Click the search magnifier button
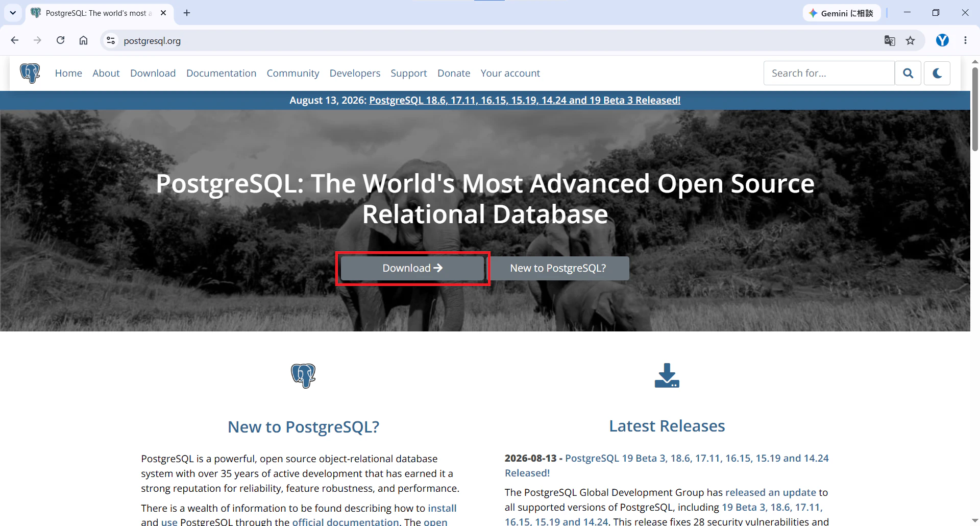Viewport: 980px width, 526px height. [908, 73]
